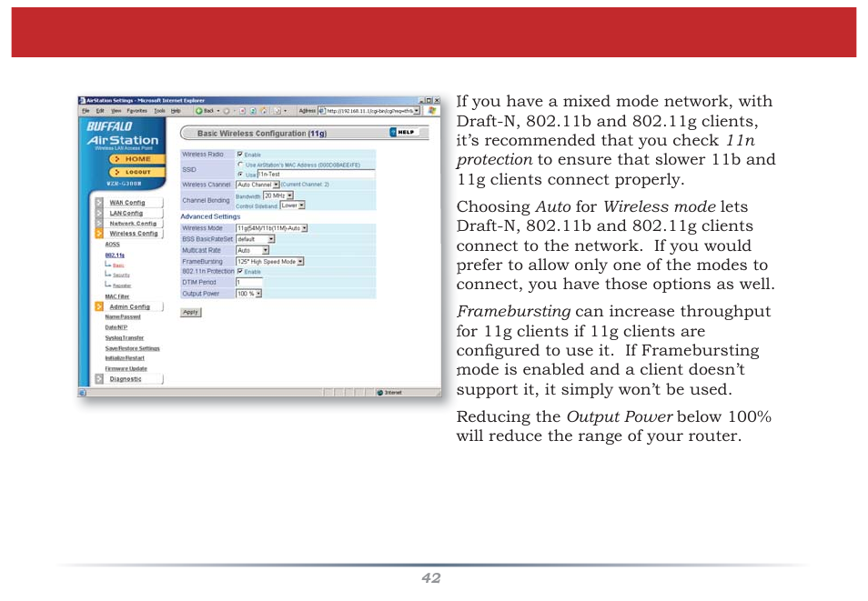Click the browser Back arrow icon
Viewport: 868px width, 601px height.
(198, 111)
